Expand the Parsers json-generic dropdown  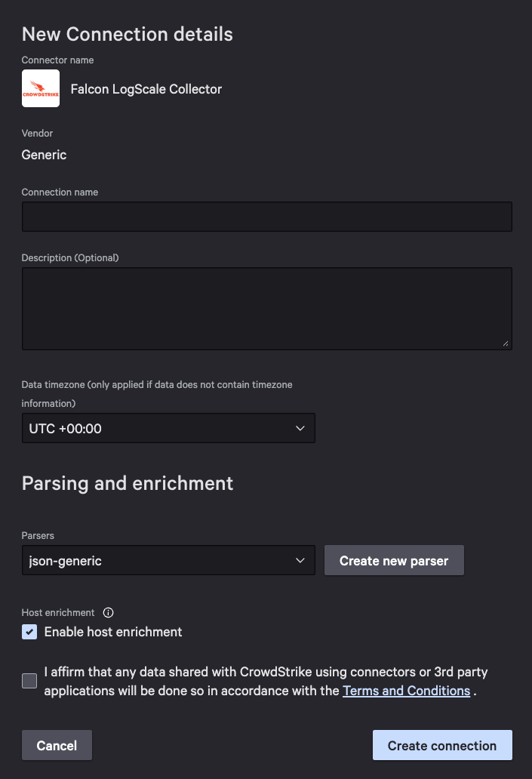pyautogui.click(x=168, y=560)
